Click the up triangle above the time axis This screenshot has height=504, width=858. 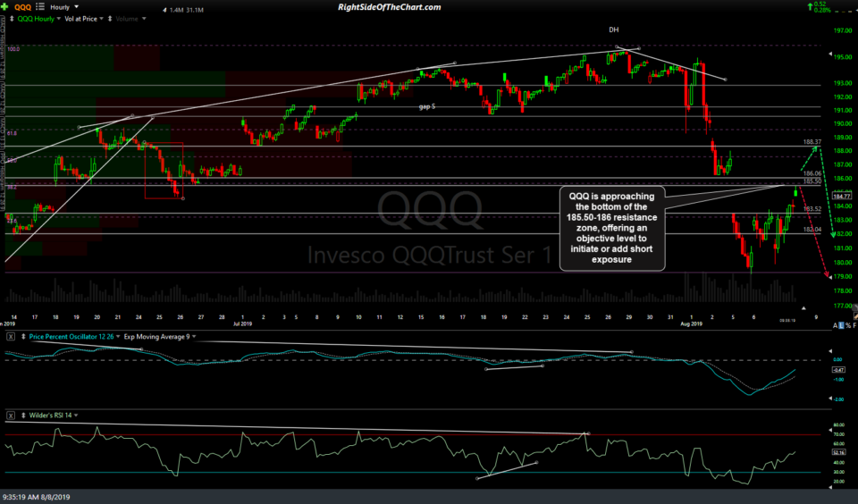pyautogui.click(x=803, y=308)
